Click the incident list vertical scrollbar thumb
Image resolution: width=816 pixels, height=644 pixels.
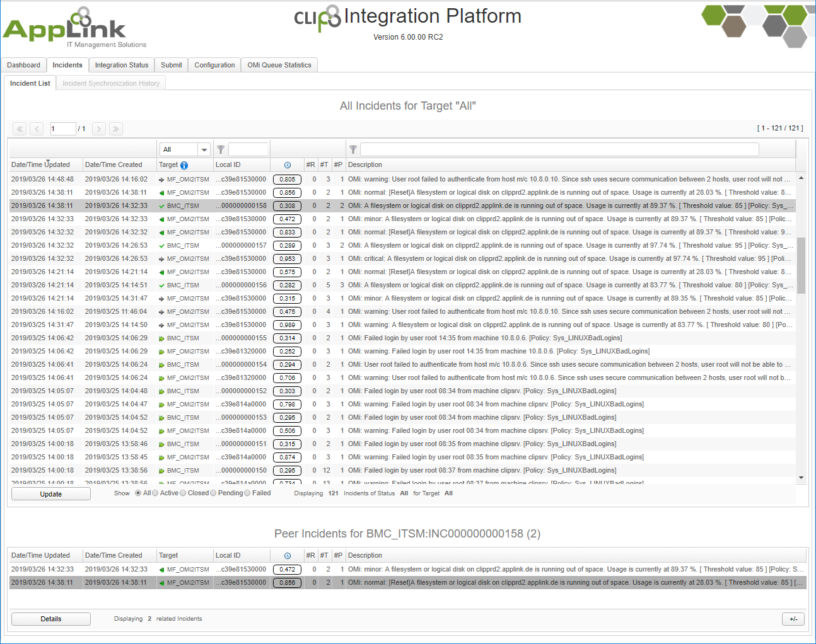[801, 265]
